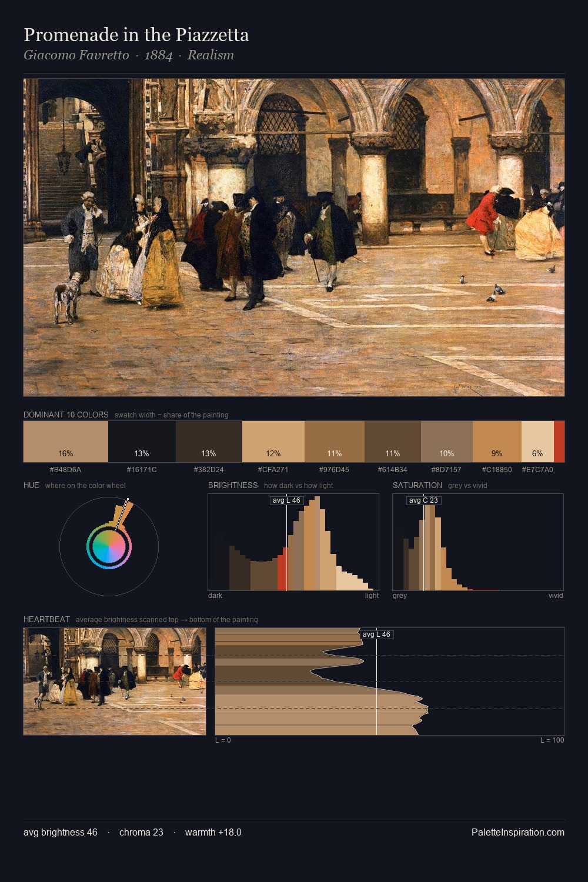This screenshot has width=588, height=882.
Task: Click 'chroma 23' in footer
Action: 141,832
